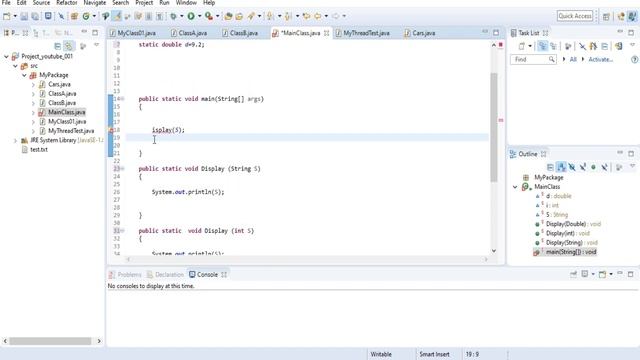This screenshot has height=360, width=640.
Task: Open the File menu
Action: click(6, 3)
